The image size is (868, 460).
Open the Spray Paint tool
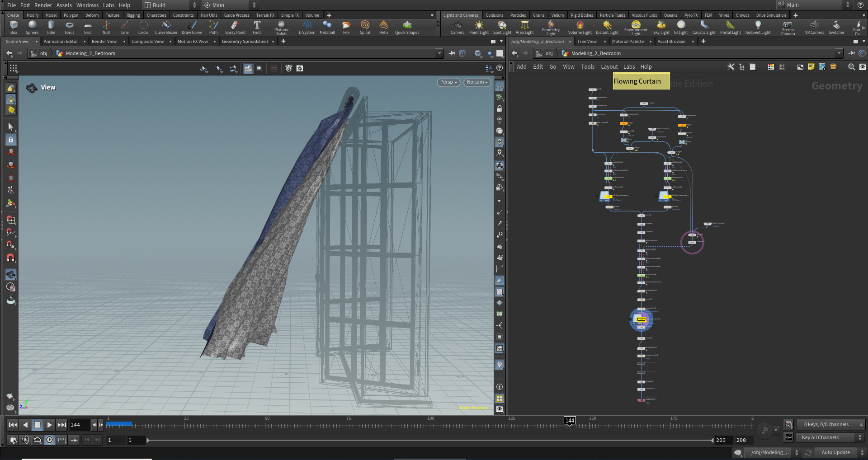tap(235, 27)
